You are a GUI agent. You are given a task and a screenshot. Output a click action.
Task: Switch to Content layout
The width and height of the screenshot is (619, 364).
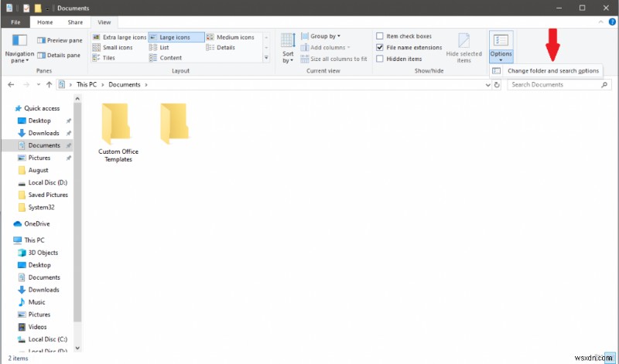tap(166, 58)
